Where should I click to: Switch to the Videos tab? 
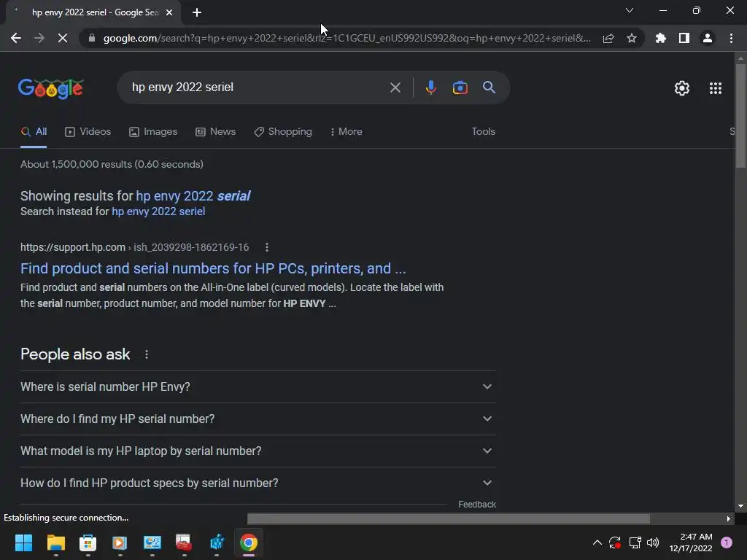[x=88, y=131]
